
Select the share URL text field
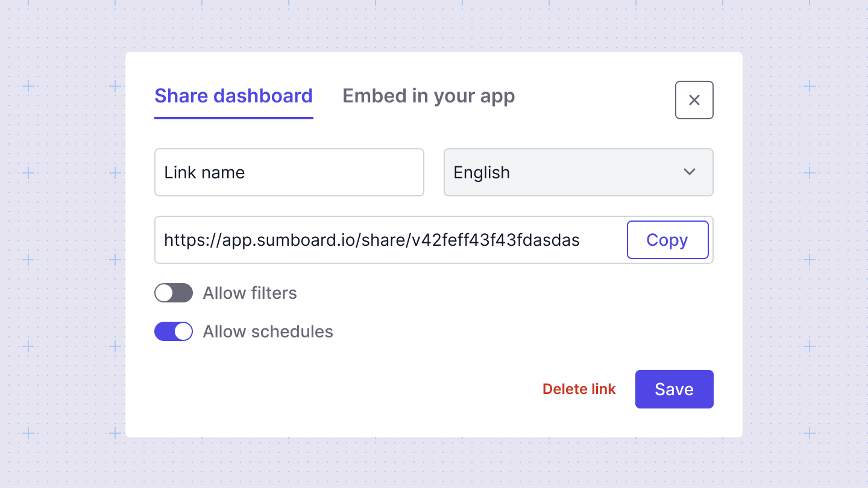(371, 240)
